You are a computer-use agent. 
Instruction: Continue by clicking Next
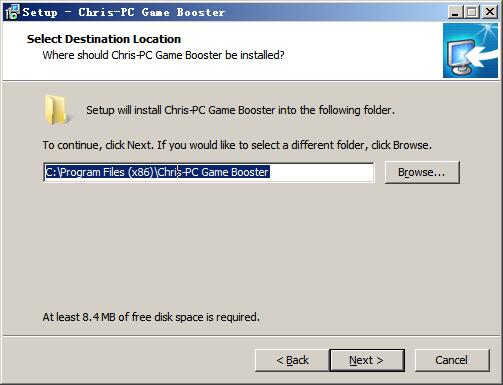click(367, 360)
